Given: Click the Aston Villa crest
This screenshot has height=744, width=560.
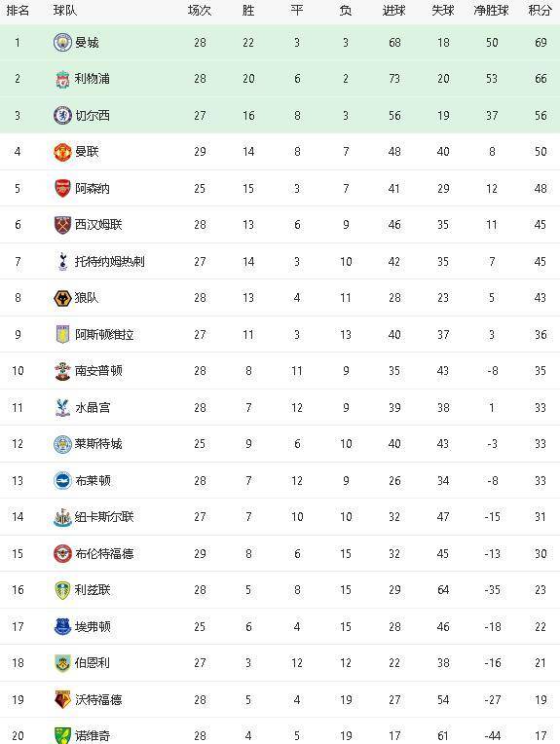Looking at the screenshot, I should coord(62,335).
